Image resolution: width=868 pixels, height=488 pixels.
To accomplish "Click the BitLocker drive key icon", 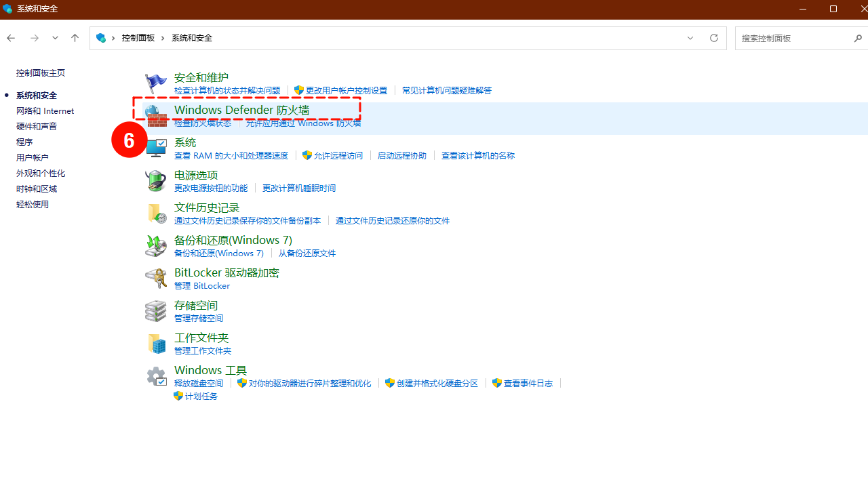I will (156, 279).
